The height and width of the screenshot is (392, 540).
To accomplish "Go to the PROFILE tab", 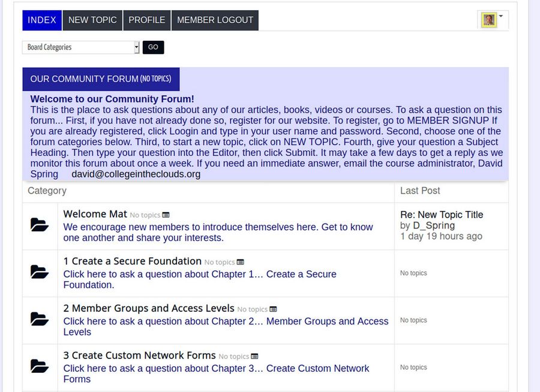I will click(x=147, y=20).
